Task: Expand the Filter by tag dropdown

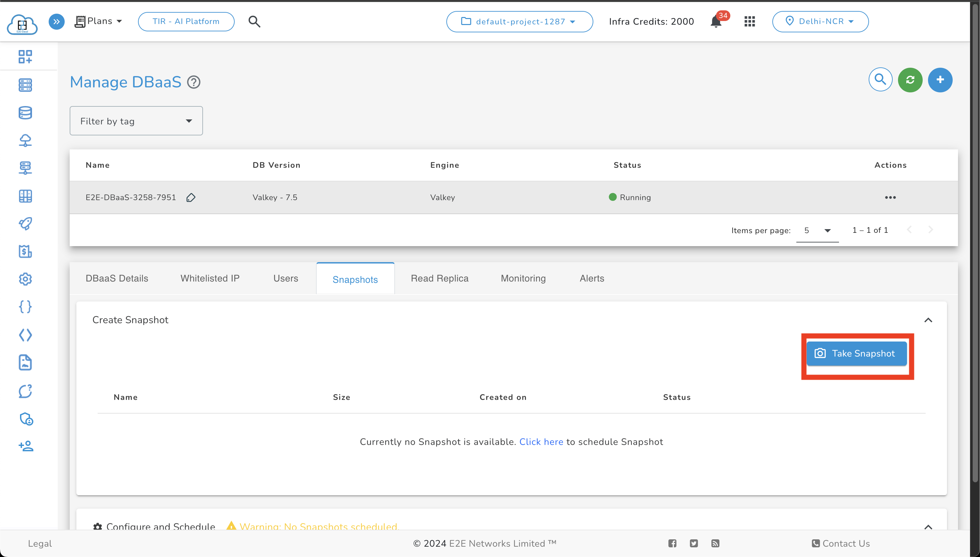Action: pyautogui.click(x=136, y=121)
